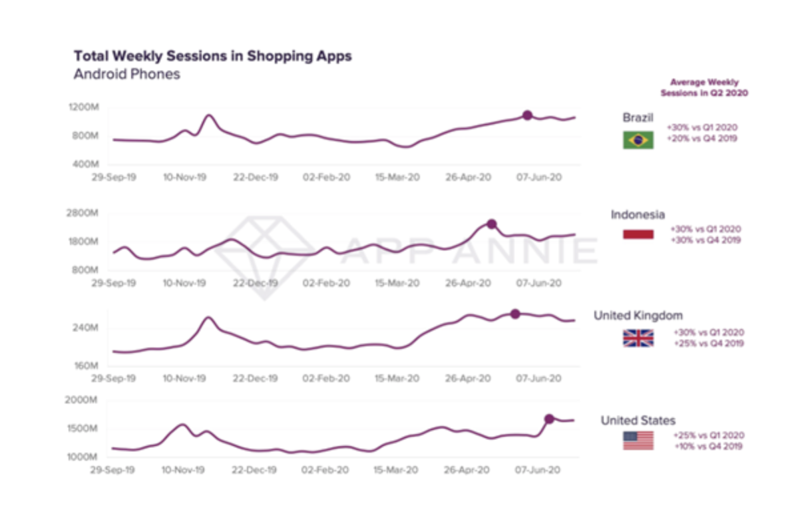Click the Indonesia flag icon
The image size is (812, 506).
click(x=638, y=234)
